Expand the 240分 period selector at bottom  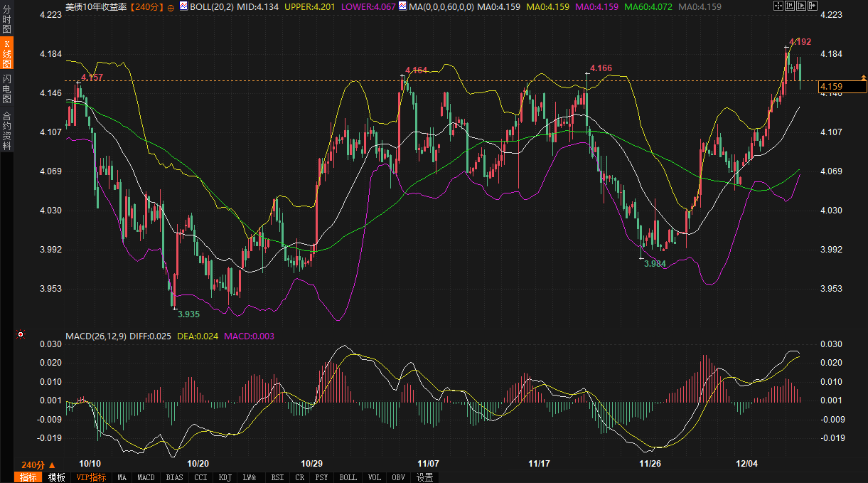pos(38,464)
